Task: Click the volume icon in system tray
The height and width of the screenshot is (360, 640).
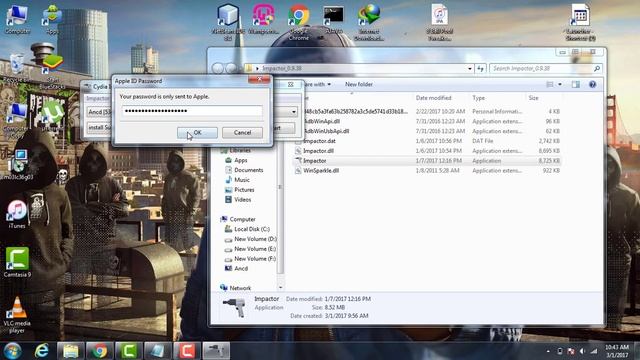Action: (582, 351)
